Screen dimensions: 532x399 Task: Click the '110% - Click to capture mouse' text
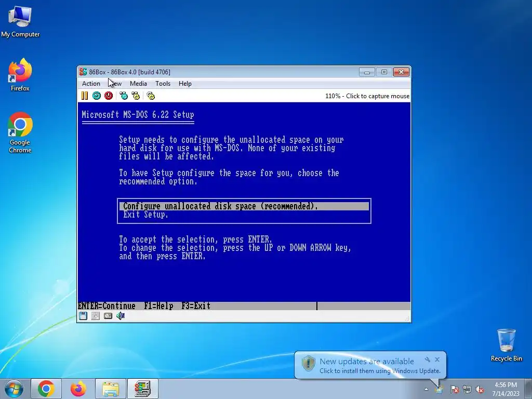pos(367,96)
